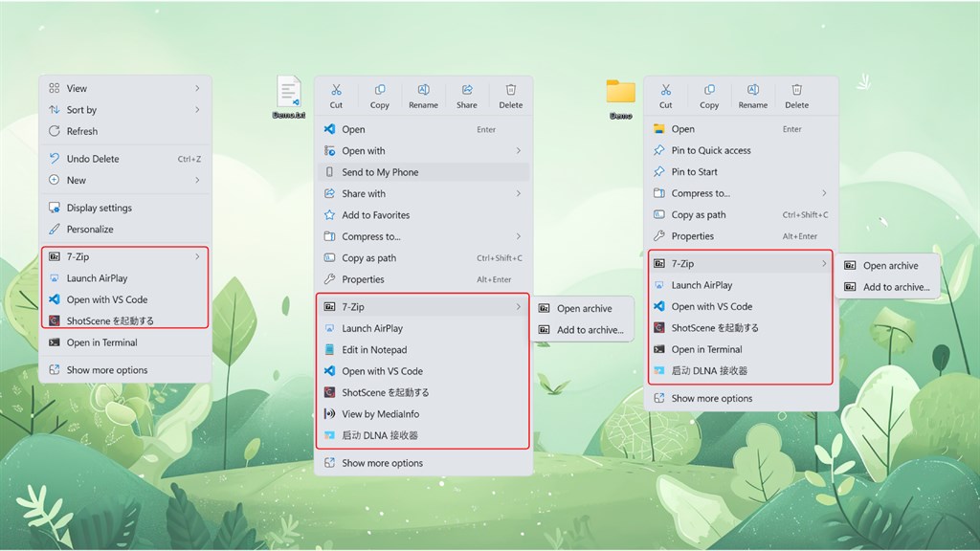Click Cut icon in file context menu
The image size is (980, 551).
tap(336, 90)
